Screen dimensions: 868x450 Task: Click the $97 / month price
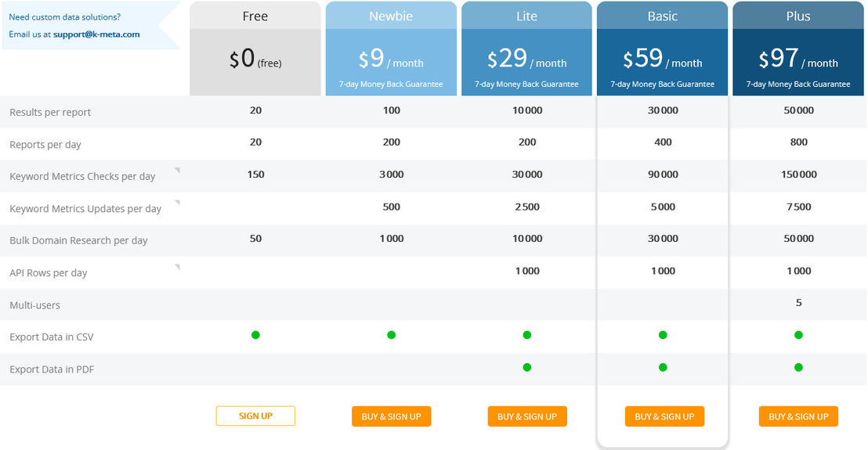[x=797, y=59]
